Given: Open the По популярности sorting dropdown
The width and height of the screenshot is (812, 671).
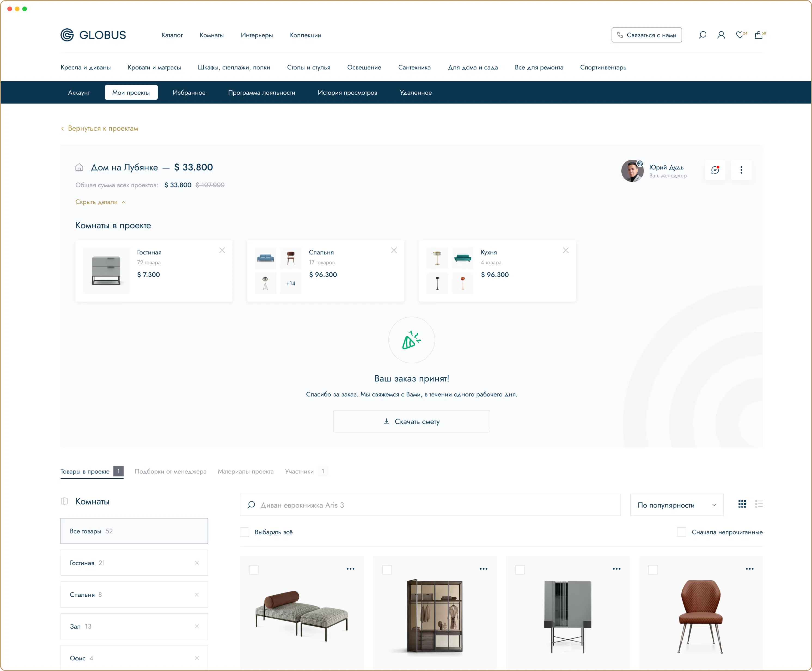Looking at the screenshot, I should [x=676, y=505].
